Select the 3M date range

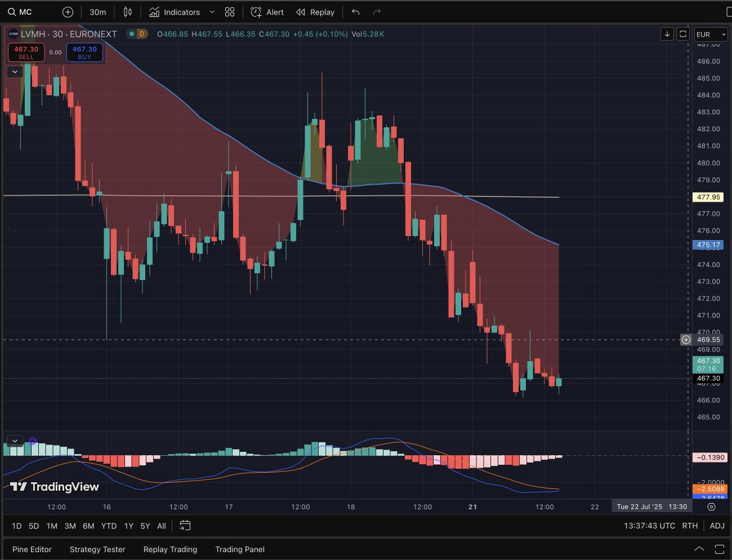(x=70, y=526)
